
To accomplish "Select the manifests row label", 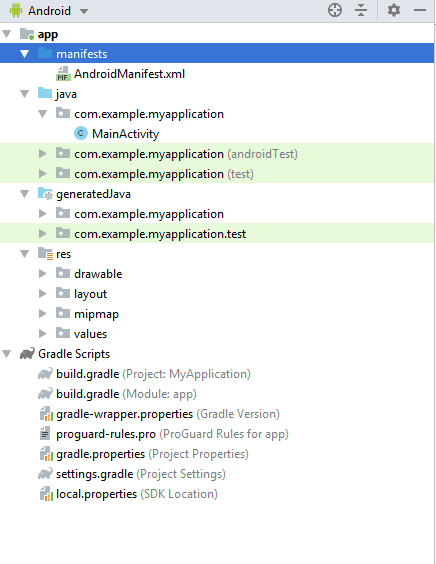I will coord(82,54).
